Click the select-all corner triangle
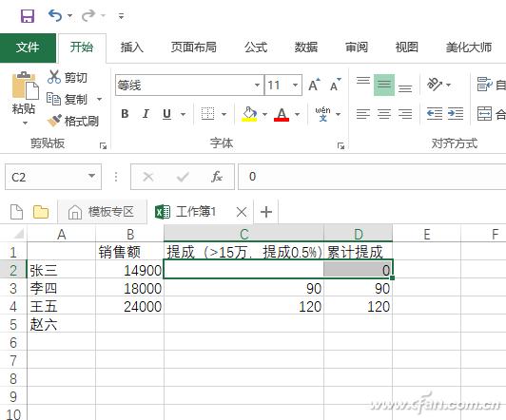Screen dimensions: 506x420 tap(19, 234)
